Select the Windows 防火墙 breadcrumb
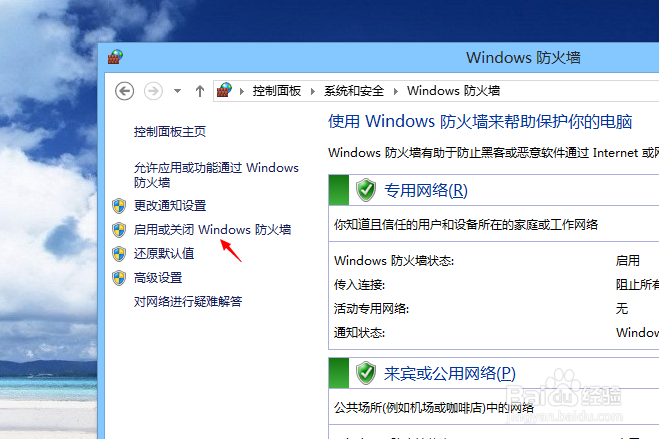 pyautogui.click(x=453, y=91)
